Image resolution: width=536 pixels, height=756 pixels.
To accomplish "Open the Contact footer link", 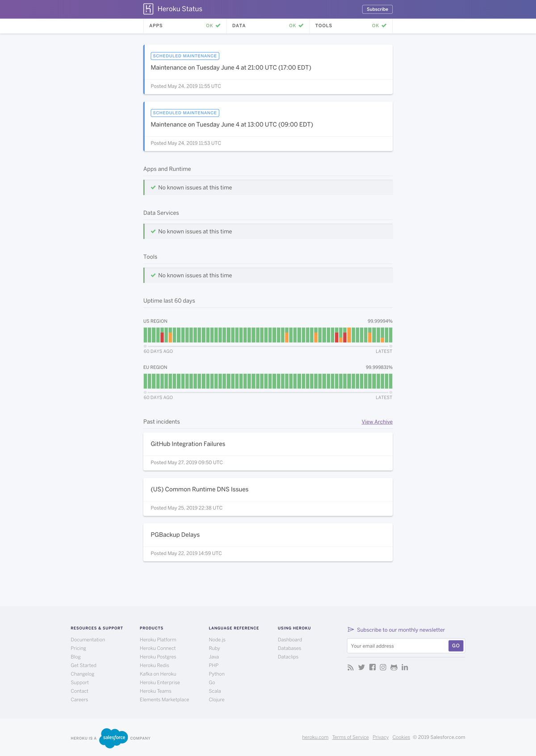I will [x=80, y=691].
